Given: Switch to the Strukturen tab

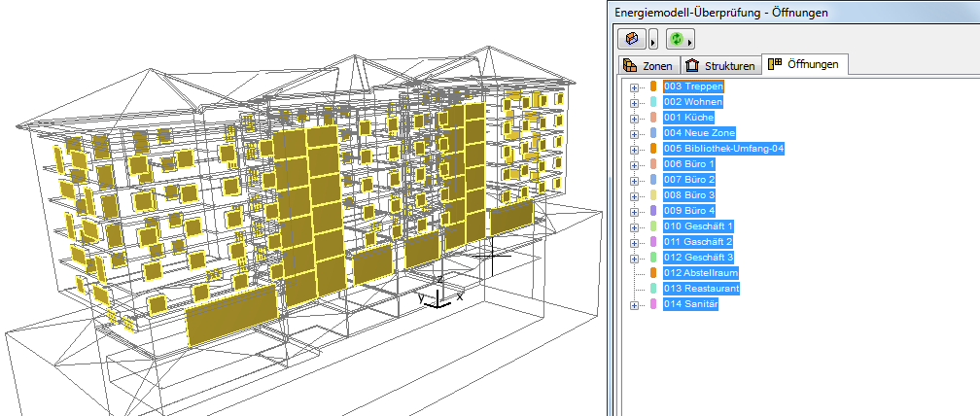Looking at the screenshot, I should 720,66.
